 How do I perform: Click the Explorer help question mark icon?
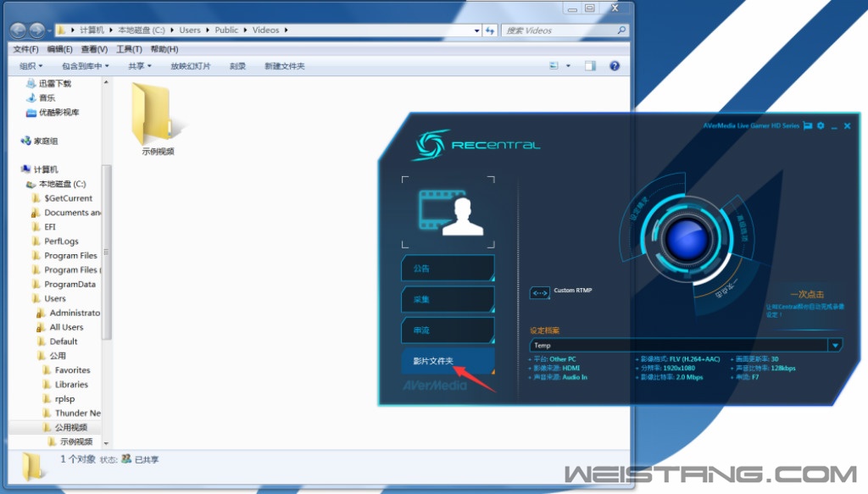[615, 66]
